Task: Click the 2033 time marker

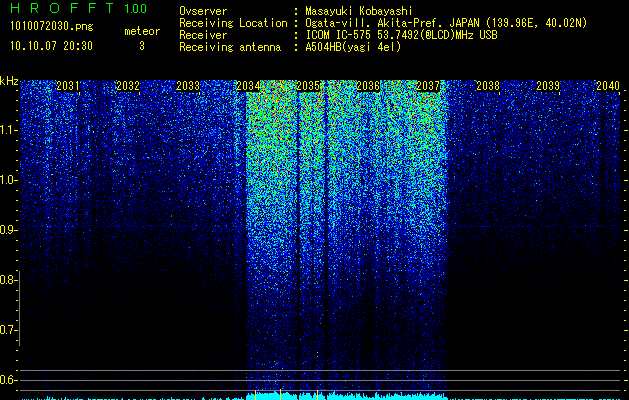Action: coord(188,86)
